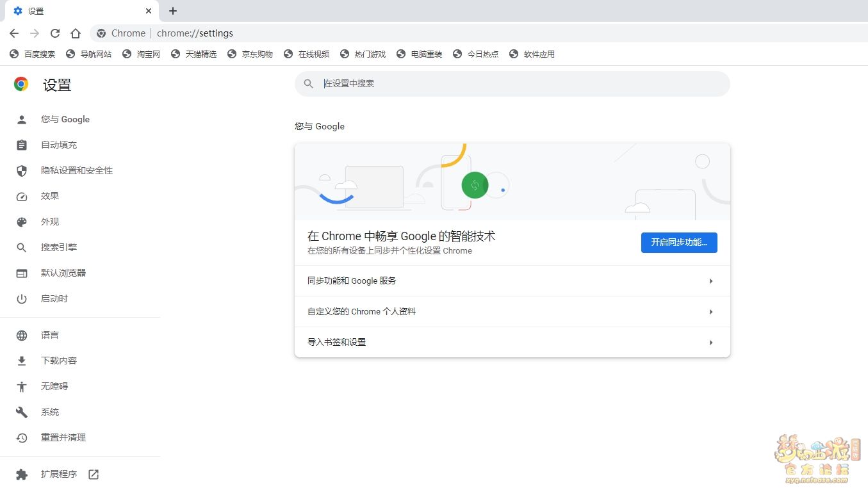868x488 pixels.
Task: Click the puzzle piece icon for 扩展程序
Action: [x=22, y=475]
